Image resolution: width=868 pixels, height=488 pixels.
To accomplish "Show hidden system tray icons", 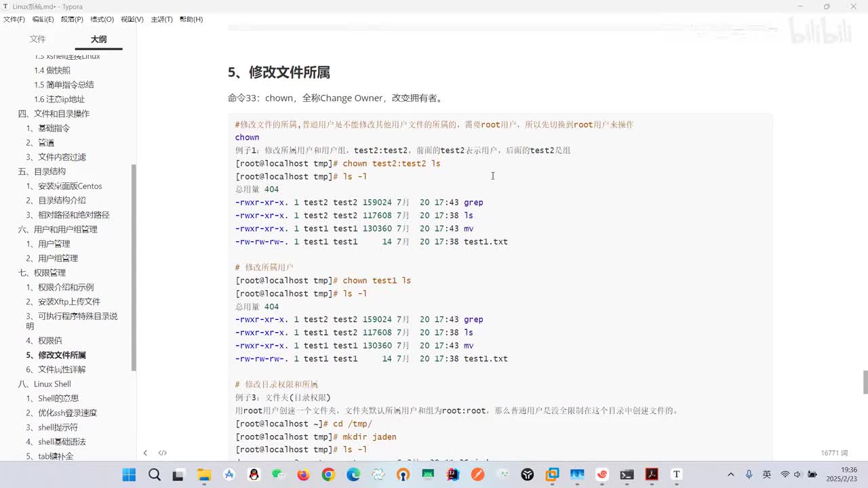I will coord(730,474).
